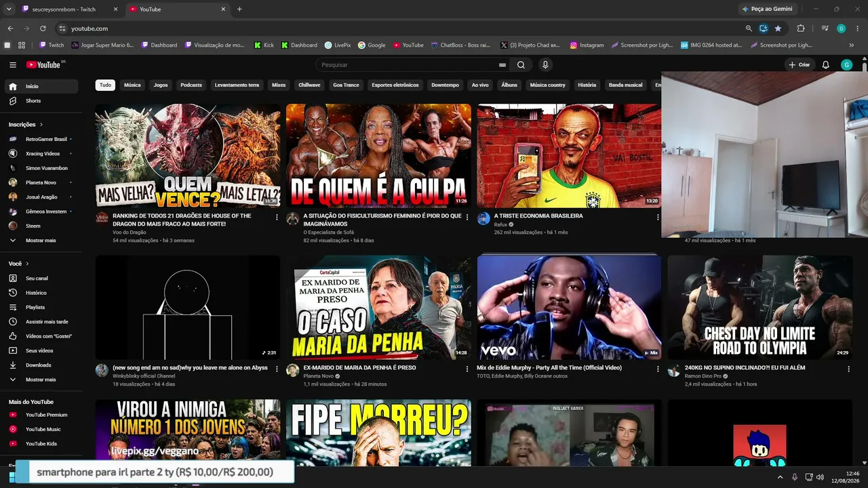Click the YouTube logo

43,65
